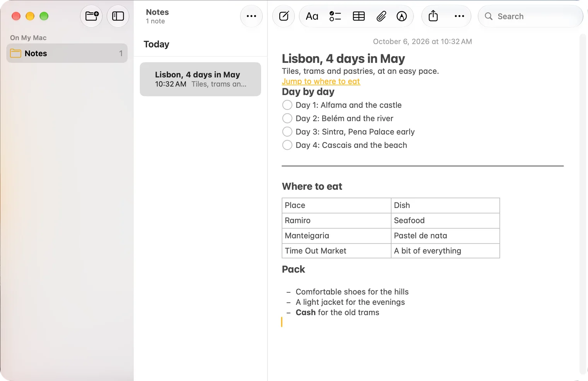Click the Place header cell
The width and height of the screenshot is (588, 381).
click(336, 205)
